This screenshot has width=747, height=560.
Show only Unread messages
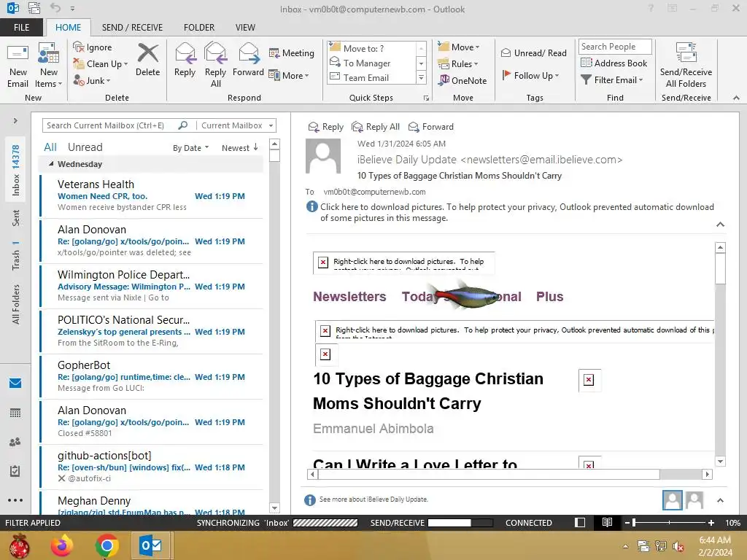85,147
